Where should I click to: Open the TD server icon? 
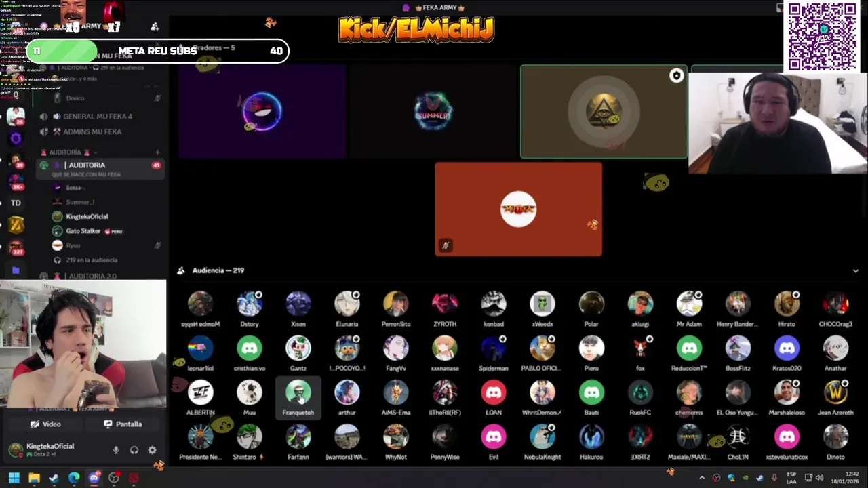[x=16, y=203]
